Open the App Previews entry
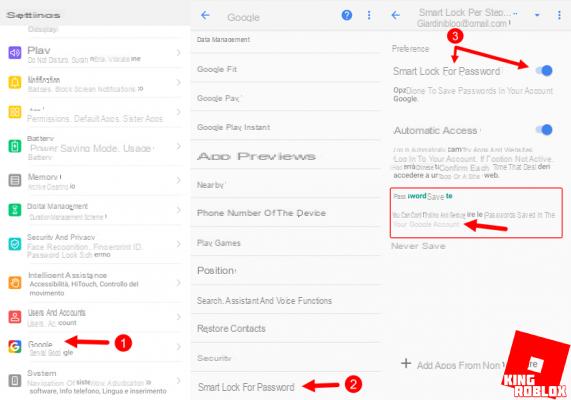The width and height of the screenshot is (571, 400). click(286, 156)
